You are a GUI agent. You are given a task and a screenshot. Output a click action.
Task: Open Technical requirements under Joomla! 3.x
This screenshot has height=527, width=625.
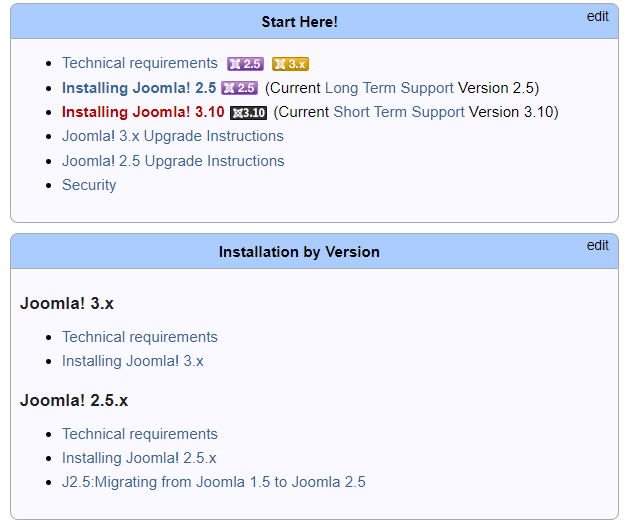pyautogui.click(x=140, y=337)
